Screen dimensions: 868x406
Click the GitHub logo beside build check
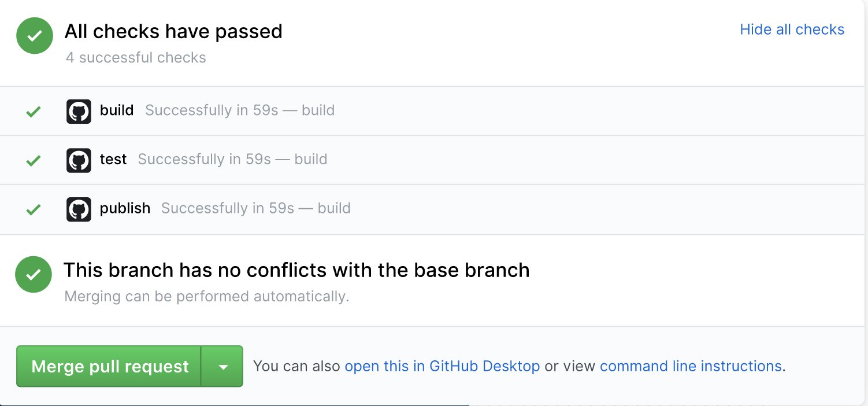79,111
